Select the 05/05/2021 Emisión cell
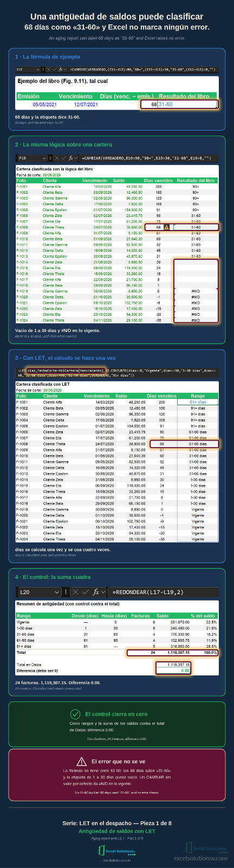Image resolution: width=234 pixels, height=868 pixels. coord(44,104)
